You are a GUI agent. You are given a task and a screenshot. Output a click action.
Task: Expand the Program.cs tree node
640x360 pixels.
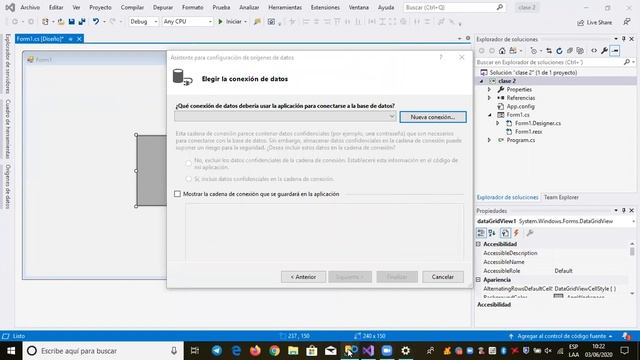(x=489, y=140)
